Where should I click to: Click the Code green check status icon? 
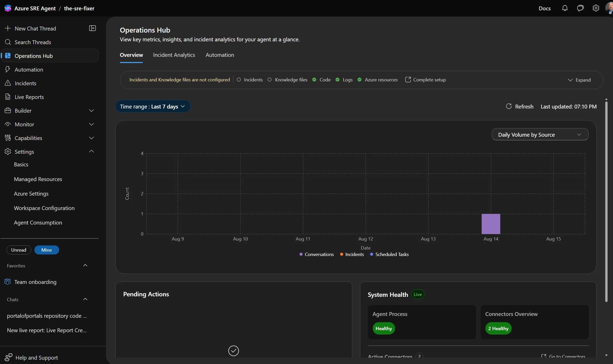(x=314, y=80)
